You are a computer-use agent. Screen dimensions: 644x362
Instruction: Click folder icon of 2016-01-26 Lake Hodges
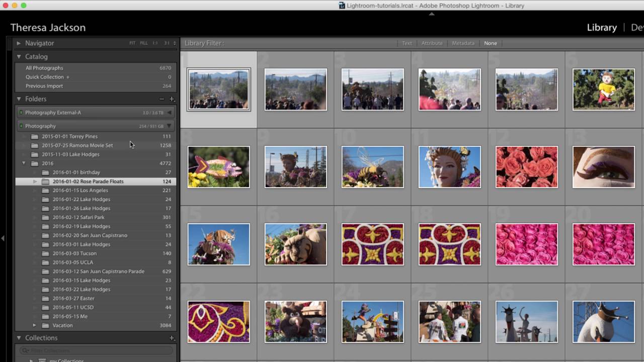pos(45,208)
